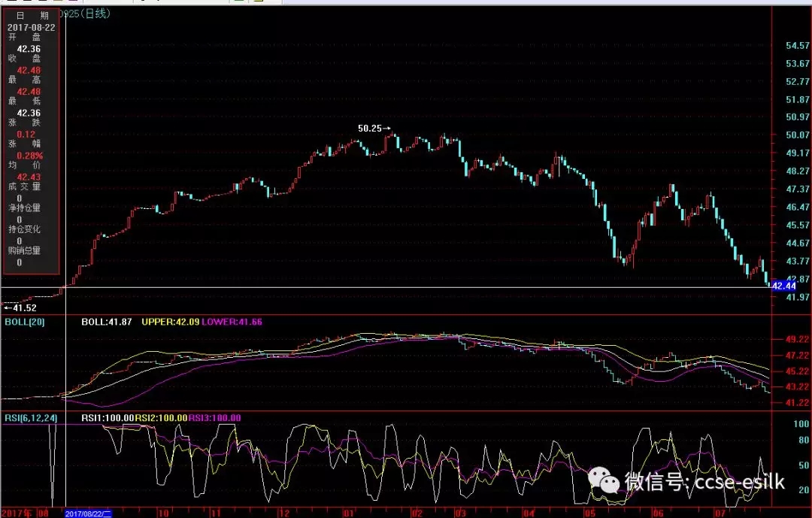The height and width of the screenshot is (518, 812).
Task: Click month 12 on the time axis
Action: (283, 513)
